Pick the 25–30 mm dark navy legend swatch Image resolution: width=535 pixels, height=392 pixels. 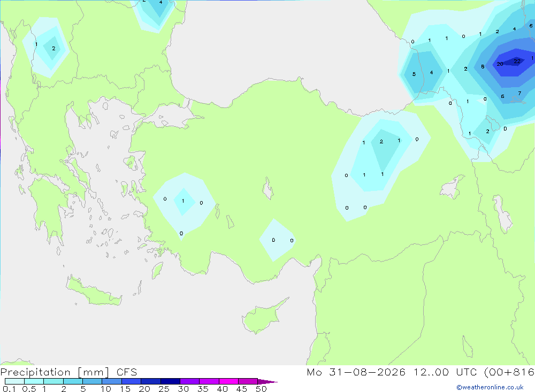pos(170,381)
